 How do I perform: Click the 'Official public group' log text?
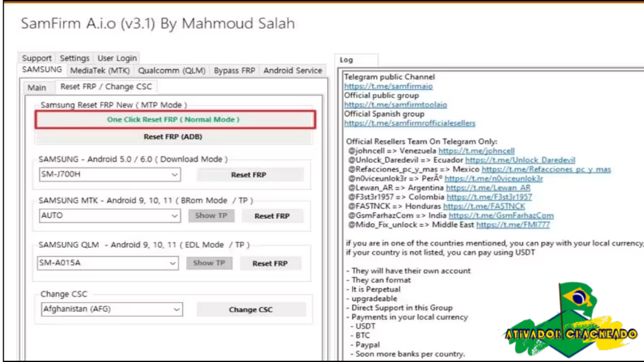[382, 96]
